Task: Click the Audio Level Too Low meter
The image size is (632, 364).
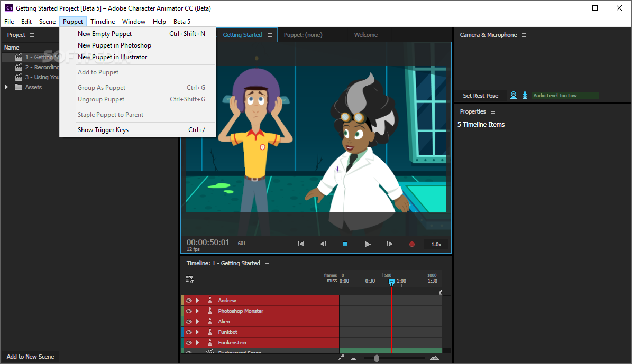Action: (x=565, y=96)
